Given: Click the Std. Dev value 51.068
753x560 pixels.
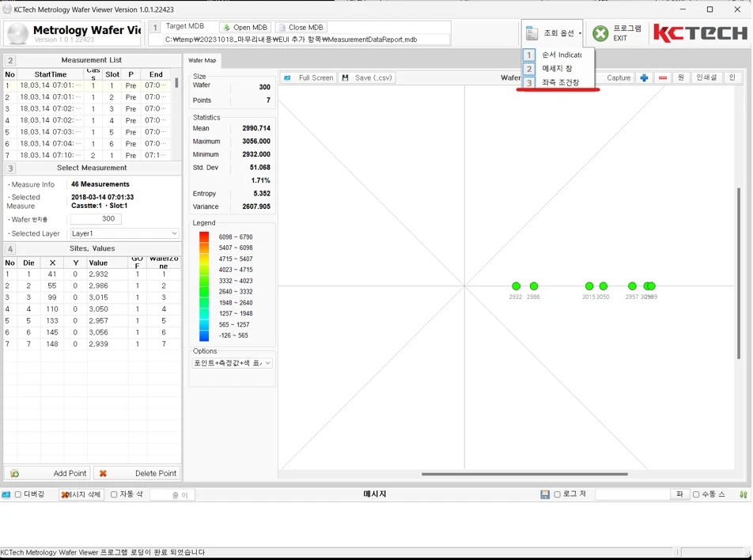Looking at the screenshot, I should [259, 167].
